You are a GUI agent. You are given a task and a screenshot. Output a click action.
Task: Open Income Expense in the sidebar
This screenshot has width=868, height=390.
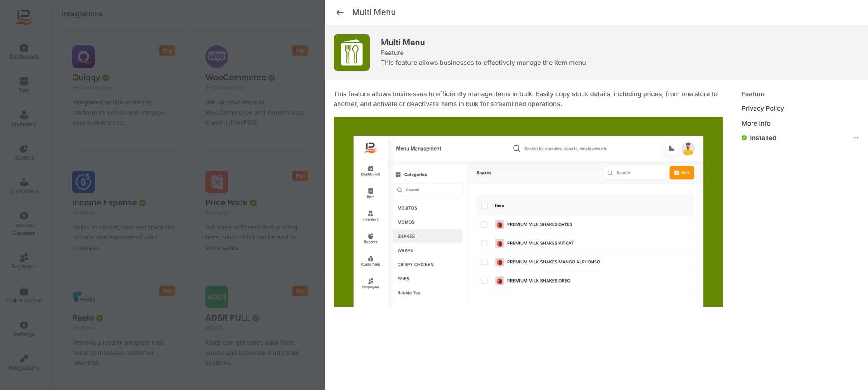[24, 224]
